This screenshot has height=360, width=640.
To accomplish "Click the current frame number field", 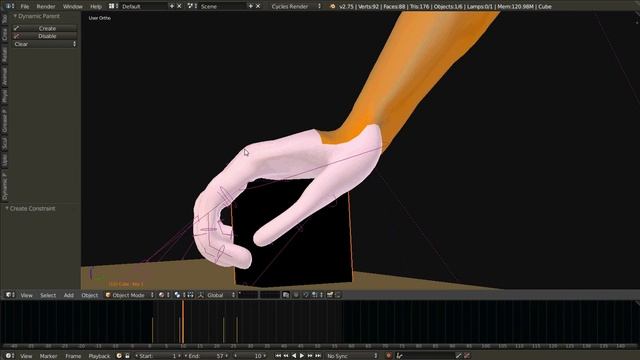I will coord(249,356).
